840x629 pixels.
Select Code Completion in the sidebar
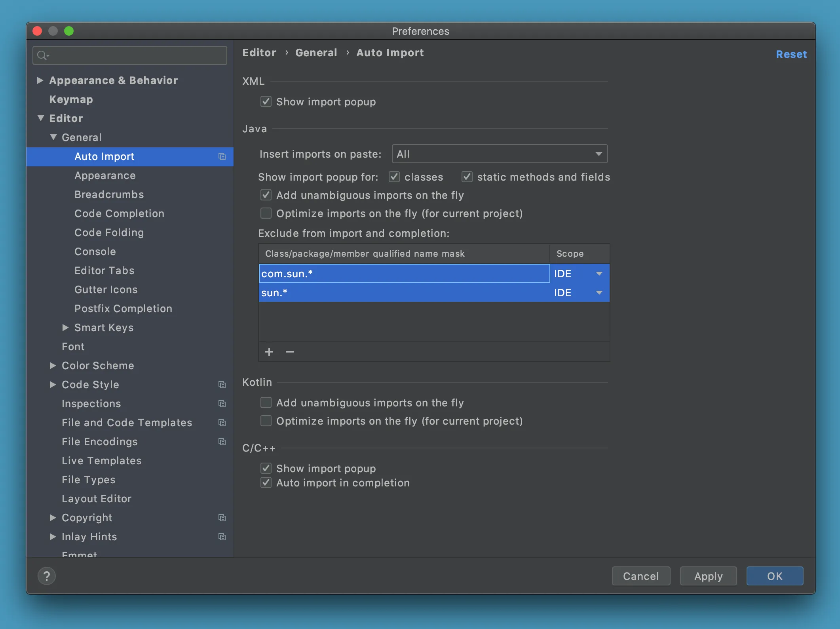coord(119,213)
